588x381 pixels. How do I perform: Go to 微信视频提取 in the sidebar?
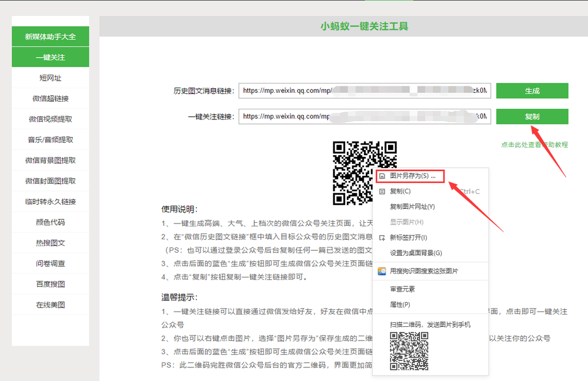[50, 119]
